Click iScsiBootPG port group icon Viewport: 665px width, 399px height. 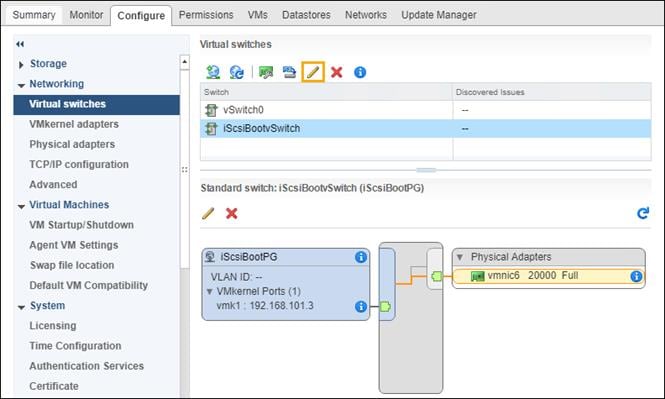[x=210, y=257]
